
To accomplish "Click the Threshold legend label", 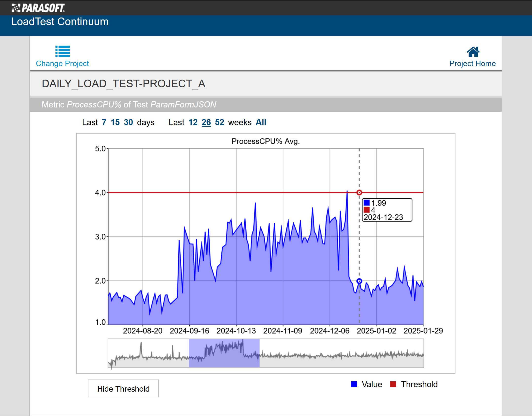I will pyautogui.click(x=419, y=384).
